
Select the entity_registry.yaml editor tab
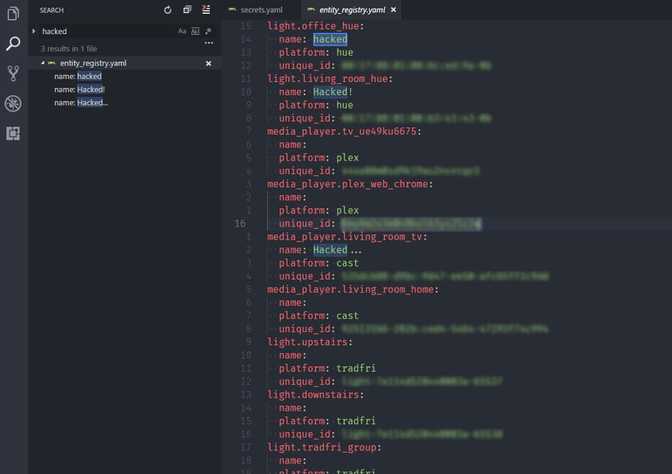352,10
